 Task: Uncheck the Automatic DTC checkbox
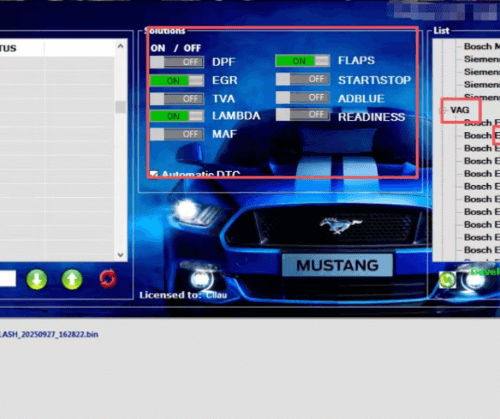point(154,174)
